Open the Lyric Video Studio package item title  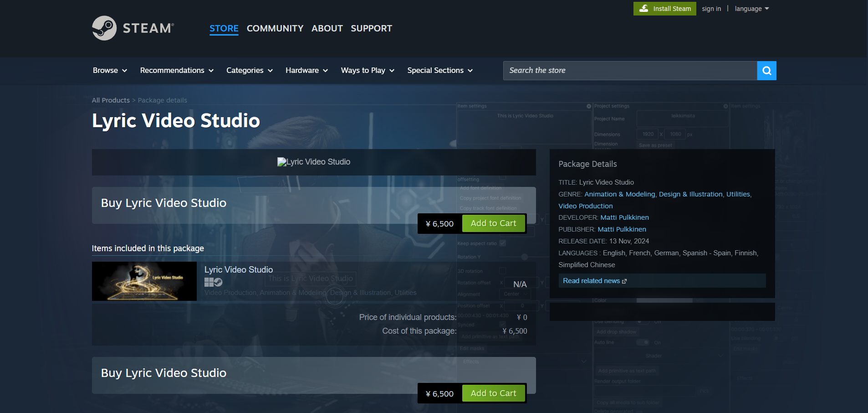pyautogui.click(x=239, y=270)
